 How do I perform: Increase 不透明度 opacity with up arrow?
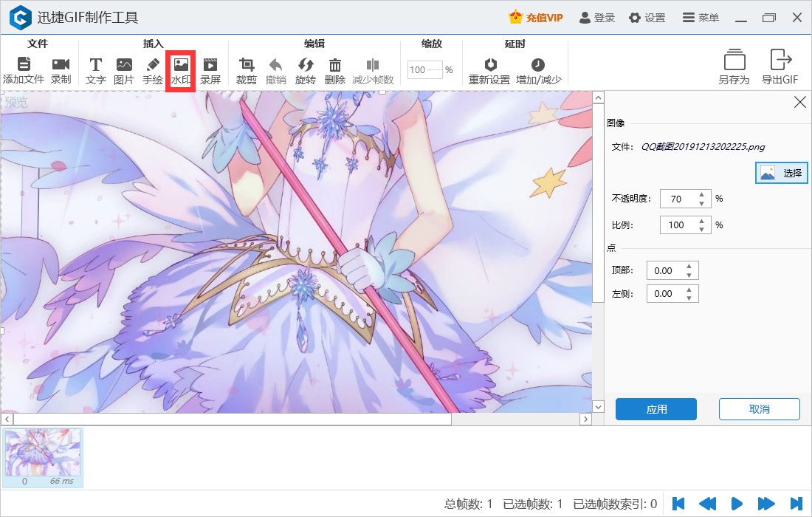pyautogui.click(x=702, y=195)
